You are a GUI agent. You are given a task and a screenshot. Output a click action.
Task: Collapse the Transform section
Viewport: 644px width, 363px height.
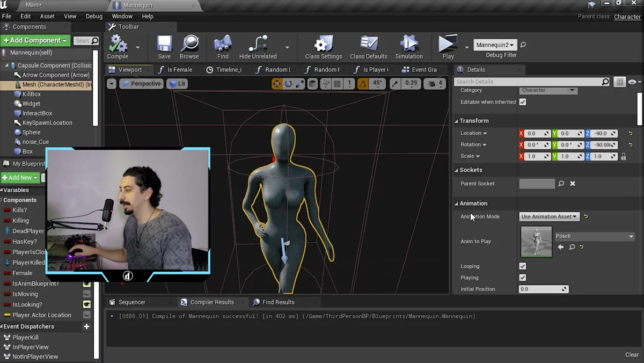coord(457,121)
